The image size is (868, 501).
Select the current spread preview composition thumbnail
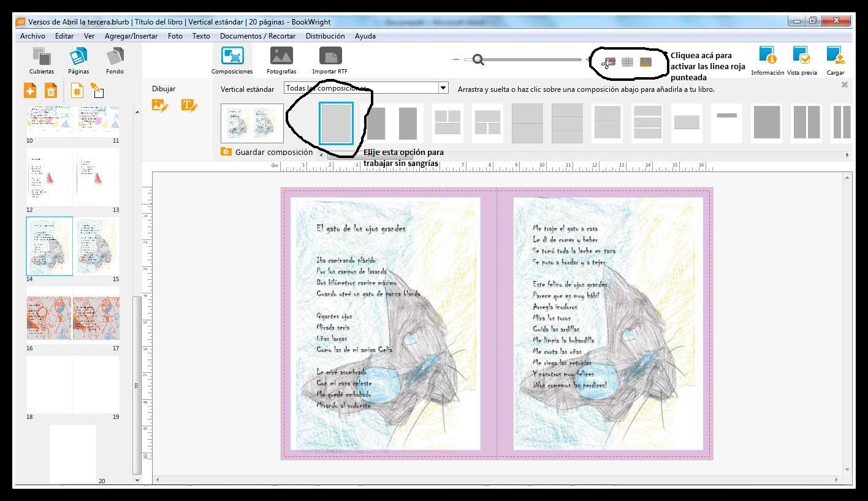point(252,123)
